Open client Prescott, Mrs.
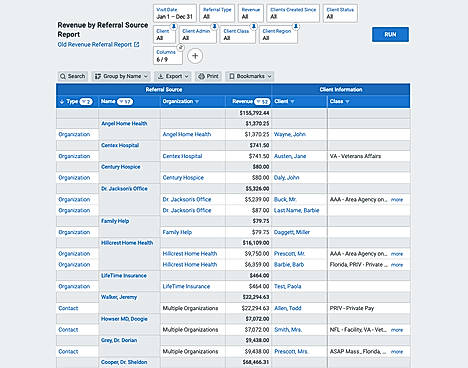Viewport: 468px width, 368px height. (x=291, y=352)
